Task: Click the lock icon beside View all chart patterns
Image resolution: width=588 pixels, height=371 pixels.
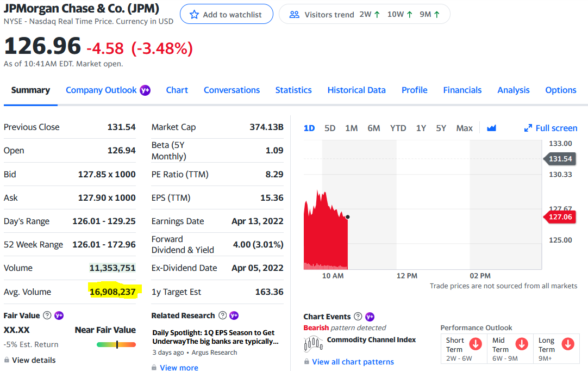Action: tap(306, 361)
